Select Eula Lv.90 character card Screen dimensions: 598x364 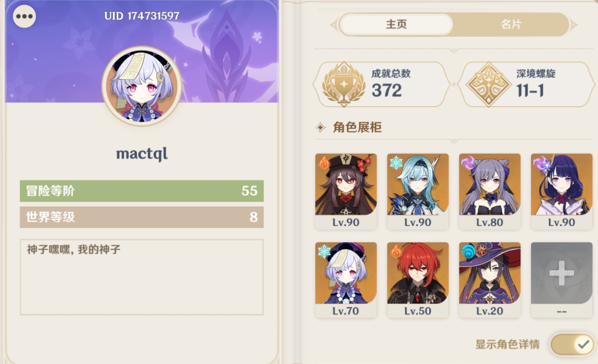click(418, 191)
